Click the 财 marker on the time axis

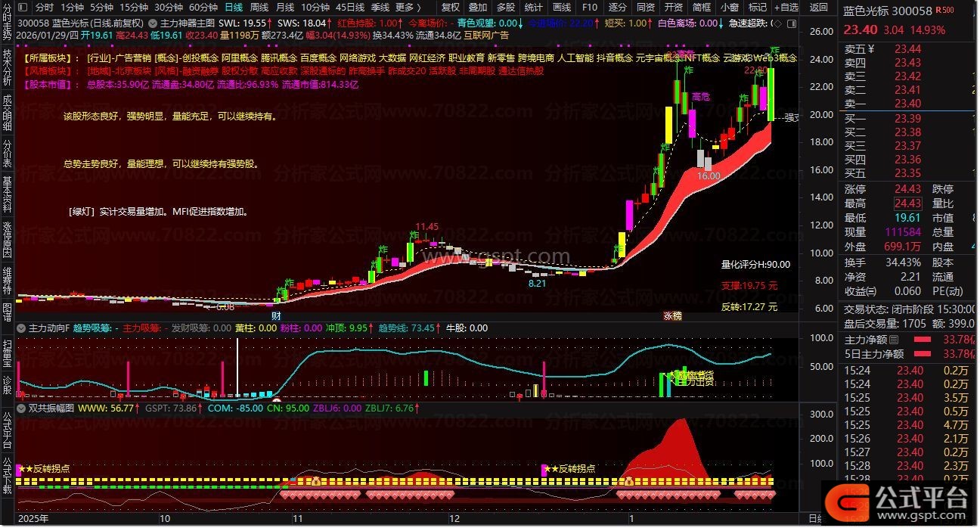[277, 315]
